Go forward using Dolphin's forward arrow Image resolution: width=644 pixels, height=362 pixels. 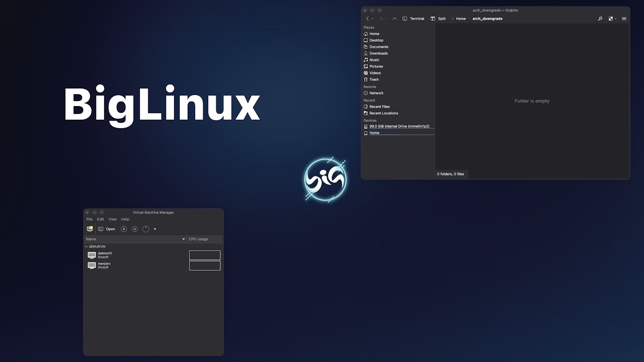click(x=381, y=19)
